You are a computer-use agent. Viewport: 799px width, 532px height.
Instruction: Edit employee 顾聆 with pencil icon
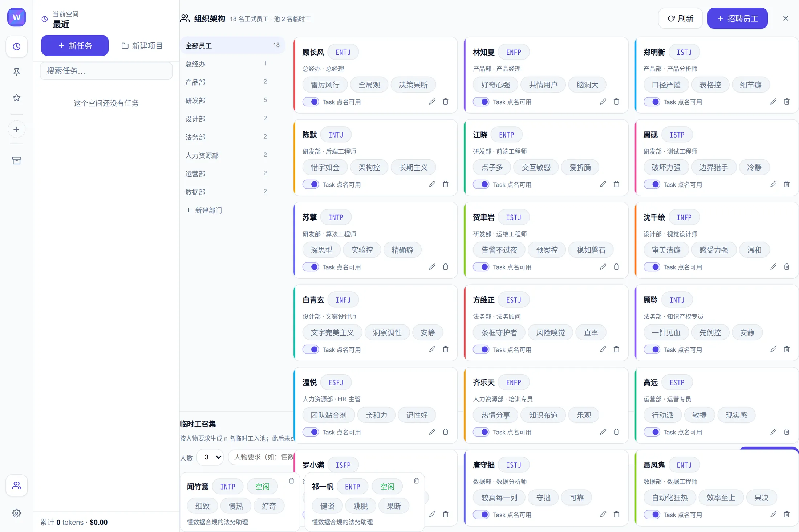[x=773, y=349]
